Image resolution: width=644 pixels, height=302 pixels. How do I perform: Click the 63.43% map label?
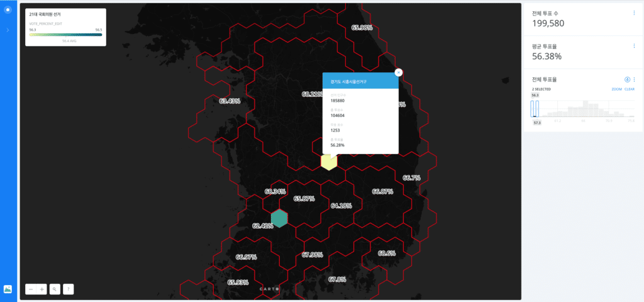tap(230, 101)
